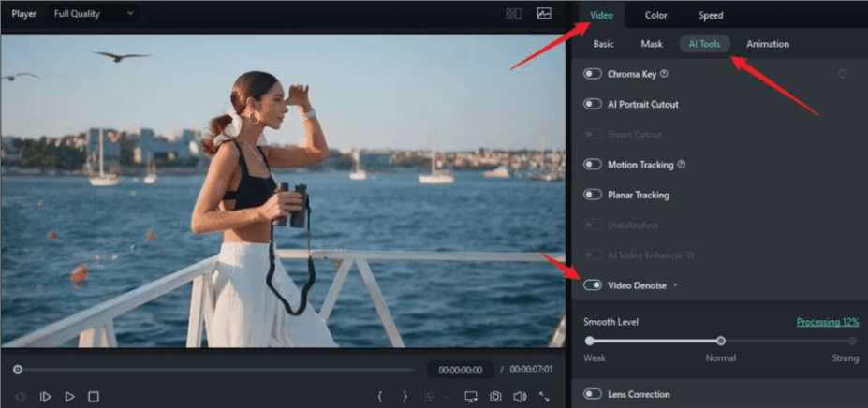Toggle the Smart Cutout switch
This screenshot has height=408, width=868.
tap(593, 135)
